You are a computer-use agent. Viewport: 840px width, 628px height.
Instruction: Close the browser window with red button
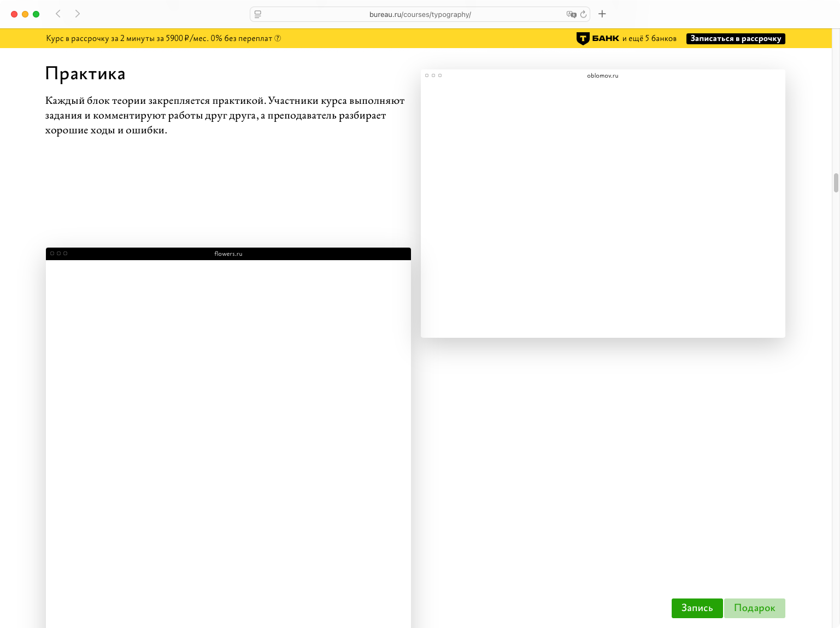14,14
